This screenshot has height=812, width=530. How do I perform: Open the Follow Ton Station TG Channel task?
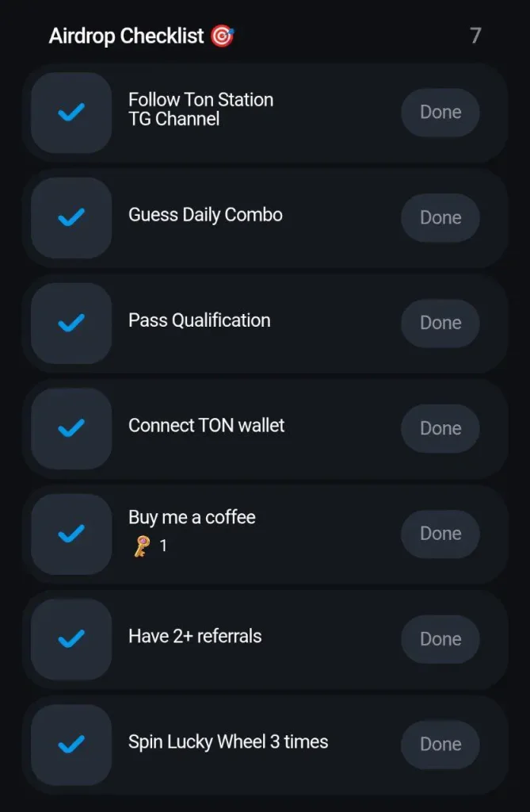(200, 109)
